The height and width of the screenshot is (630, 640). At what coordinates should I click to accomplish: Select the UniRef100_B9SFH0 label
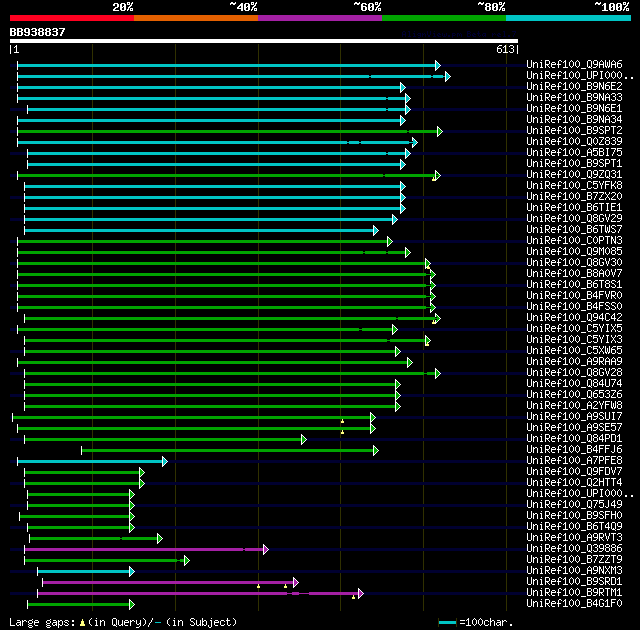point(574,516)
